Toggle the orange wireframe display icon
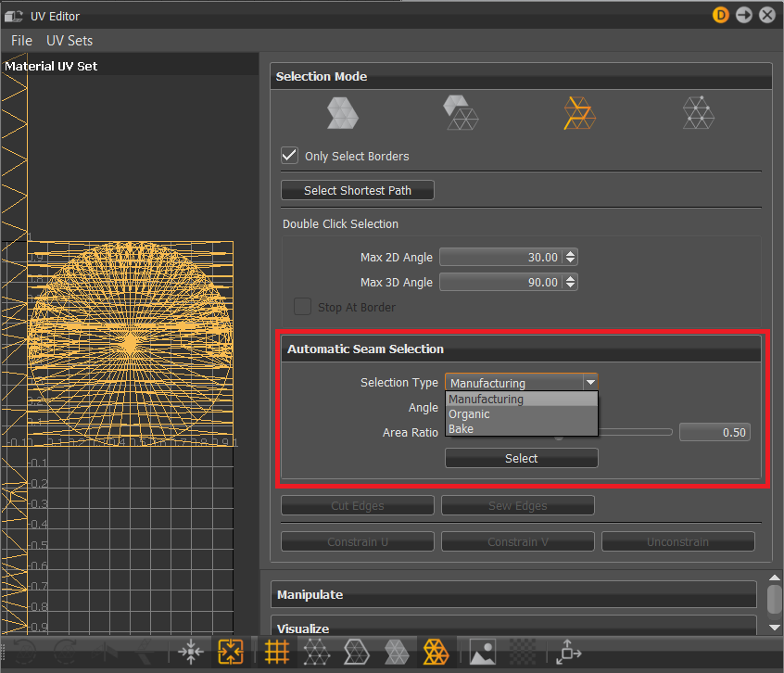This screenshot has width=784, height=673. coord(436,653)
